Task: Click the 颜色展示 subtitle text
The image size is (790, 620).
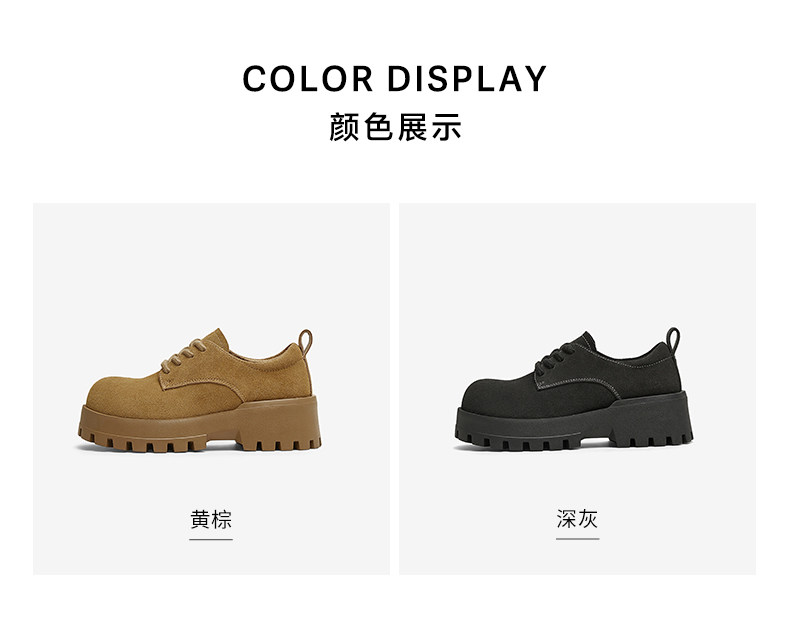Action: click(x=394, y=126)
